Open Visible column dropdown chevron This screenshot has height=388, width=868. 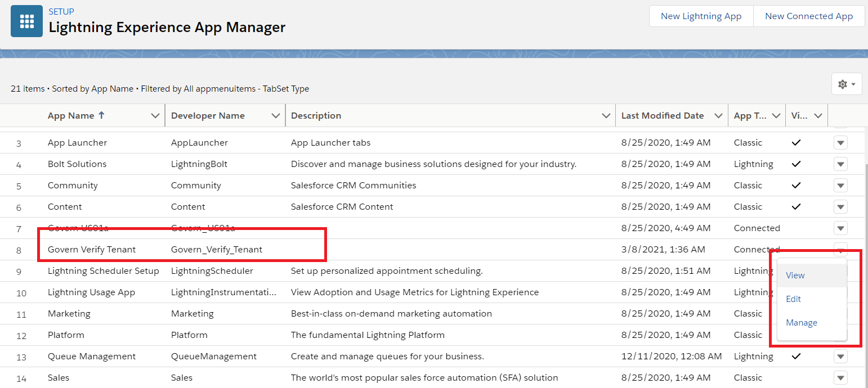point(818,116)
